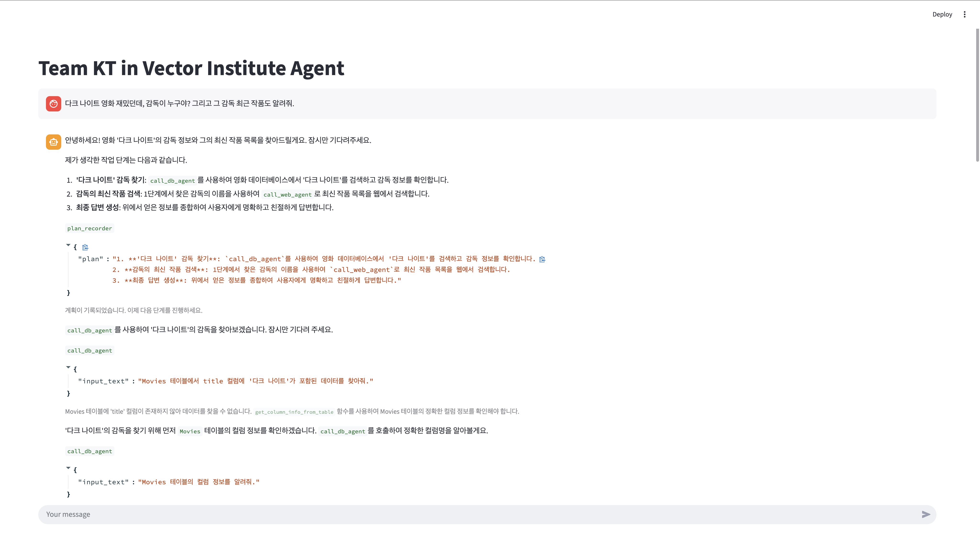Collapse the JSON with 'Movies 테이블의 컬럼 정보를 알려줘.'
This screenshot has height=551, width=980.
tap(68, 468)
